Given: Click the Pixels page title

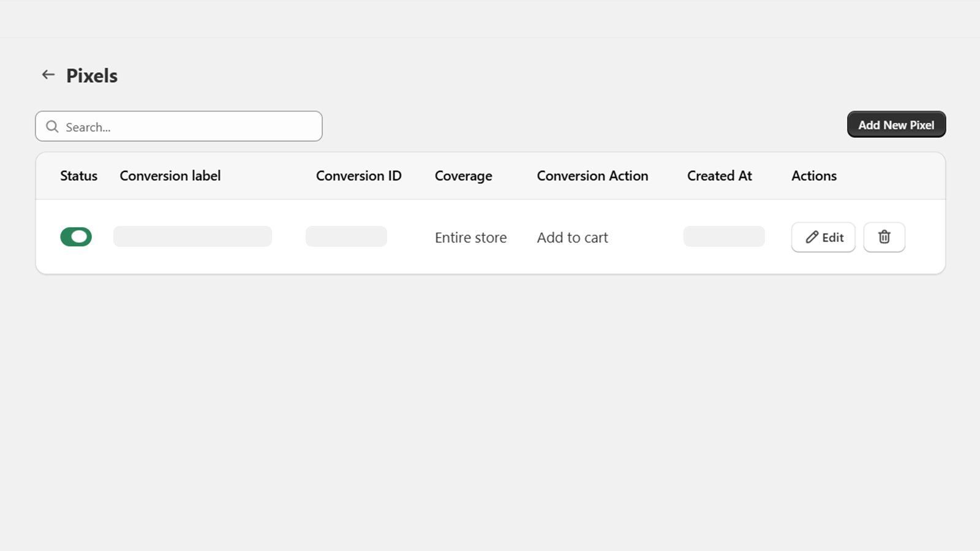Looking at the screenshot, I should click(x=92, y=75).
